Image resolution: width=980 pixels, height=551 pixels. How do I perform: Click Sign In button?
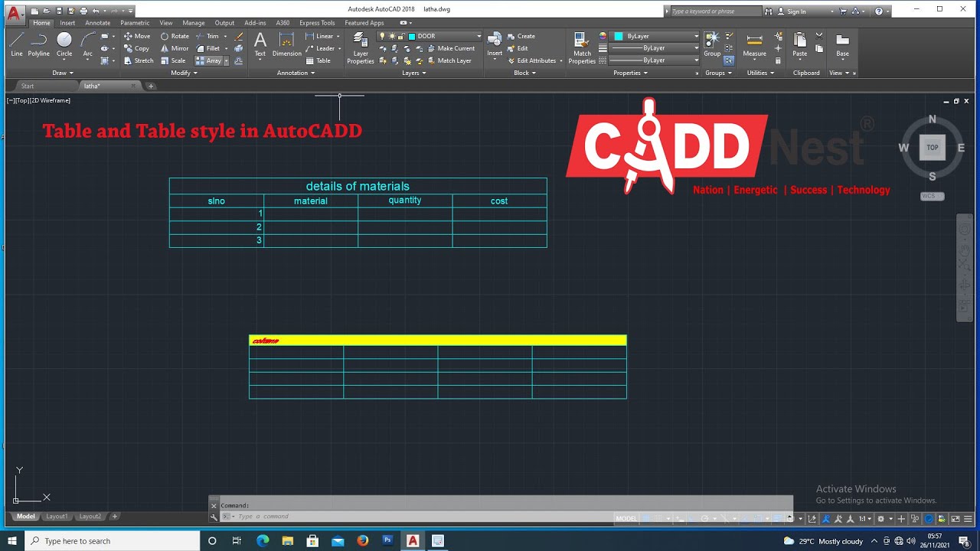[792, 11]
